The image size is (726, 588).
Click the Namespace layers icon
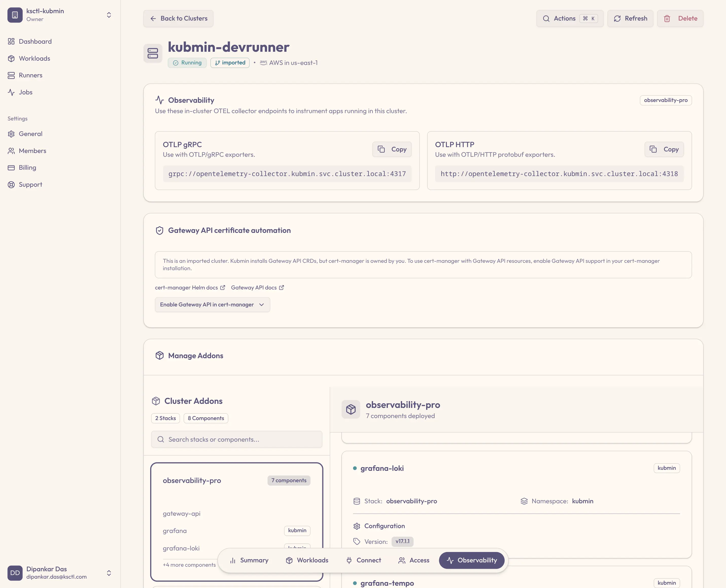tap(524, 501)
